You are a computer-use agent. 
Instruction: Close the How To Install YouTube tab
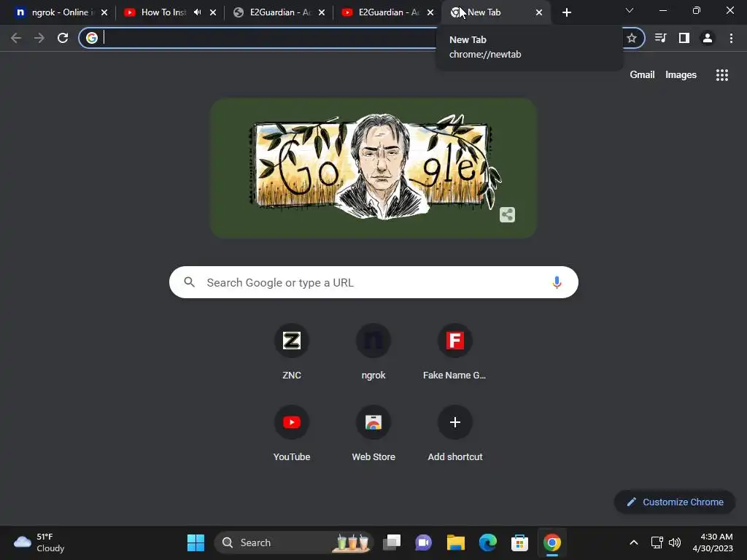click(x=213, y=12)
